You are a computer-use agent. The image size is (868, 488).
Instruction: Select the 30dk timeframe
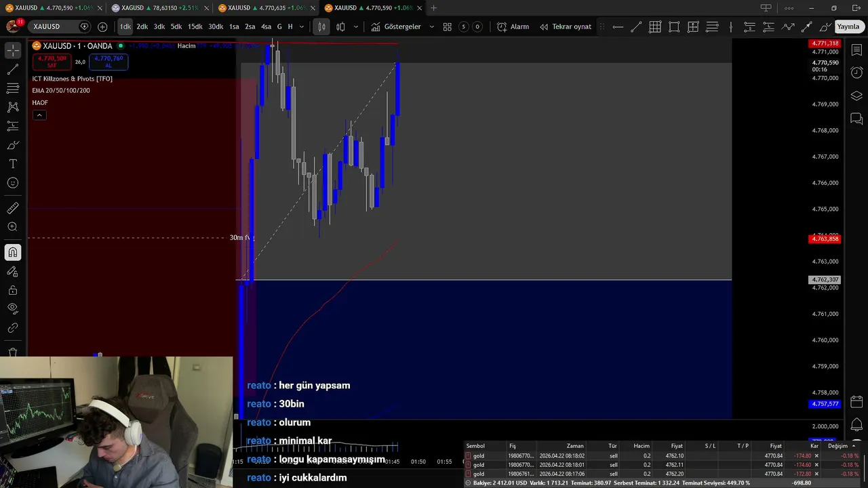click(216, 26)
